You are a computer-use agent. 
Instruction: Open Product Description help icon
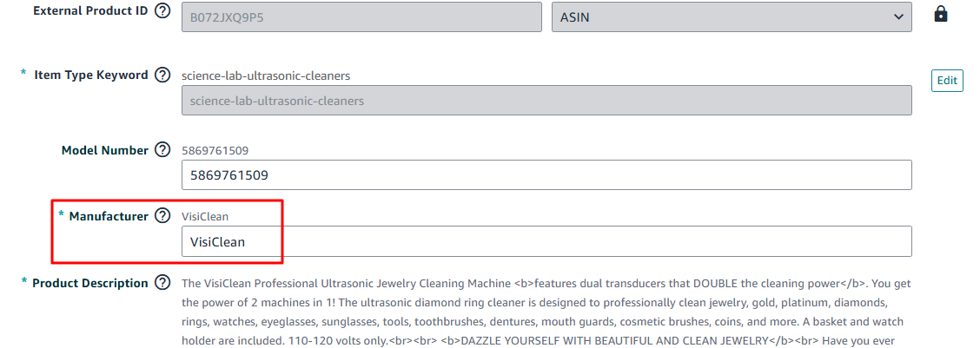(162, 283)
